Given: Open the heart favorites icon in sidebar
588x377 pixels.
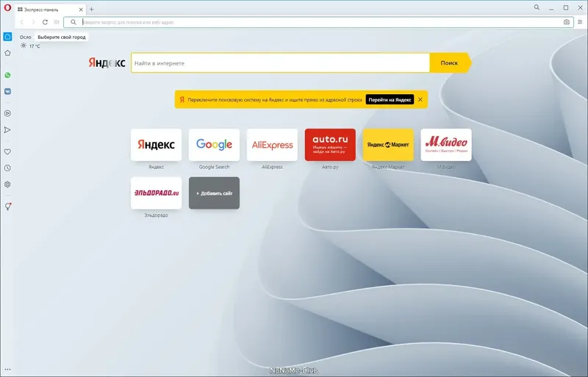Looking at the screenshot, I should click(7, 151).
